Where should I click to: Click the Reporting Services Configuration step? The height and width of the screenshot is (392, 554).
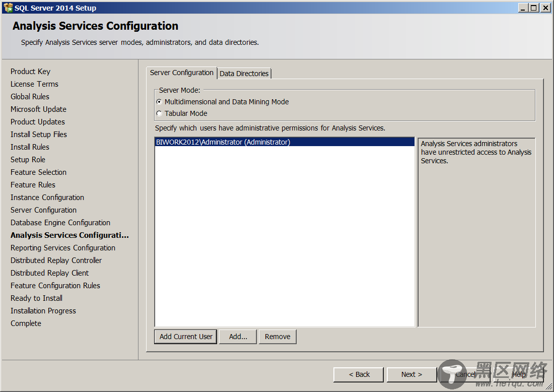click(62, 248)
